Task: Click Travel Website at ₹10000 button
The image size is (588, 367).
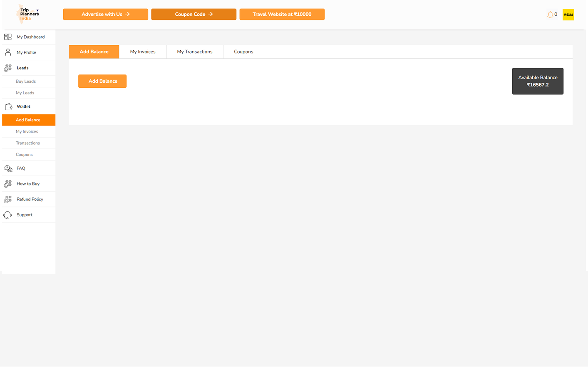Action: [282, 15]
